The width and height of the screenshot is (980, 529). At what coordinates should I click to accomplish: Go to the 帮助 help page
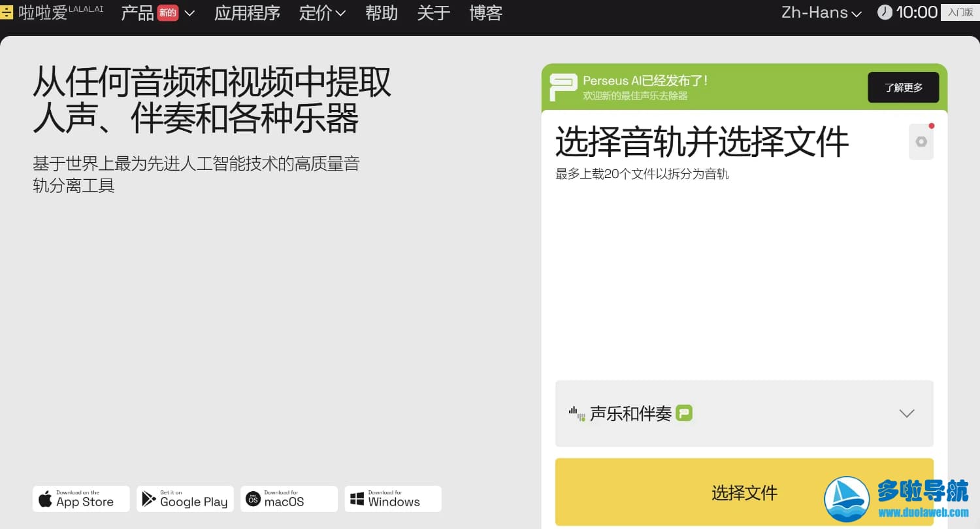point(382,12)
